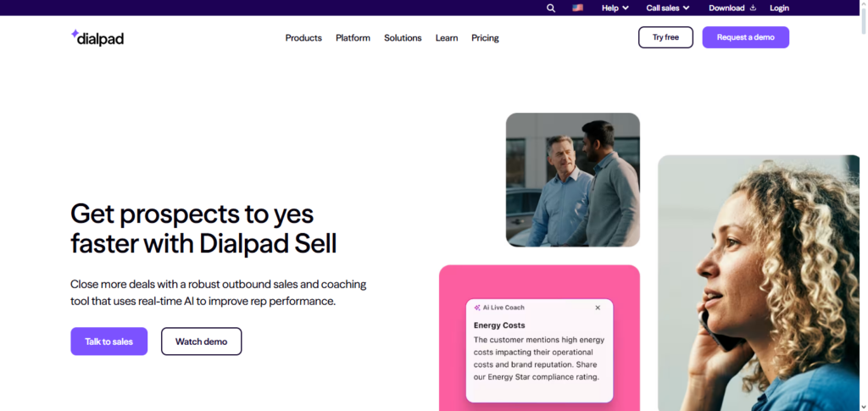
Task: Click the photo of woman on phone
Action: 759,283
